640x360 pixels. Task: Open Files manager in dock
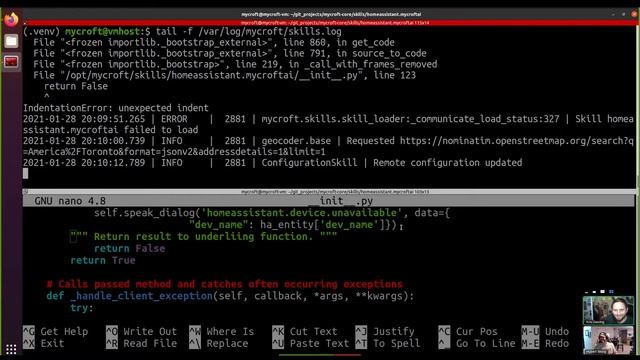tap(11, 41)
